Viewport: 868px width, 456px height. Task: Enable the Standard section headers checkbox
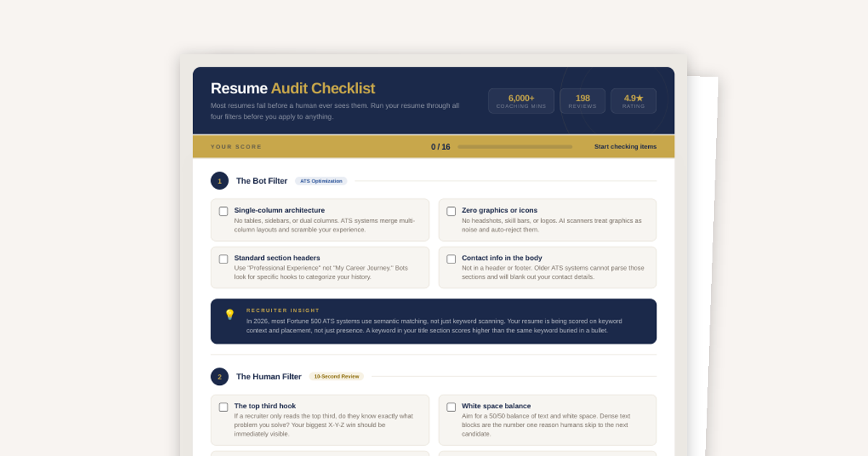pyautogui.click(x=224, y=259)
